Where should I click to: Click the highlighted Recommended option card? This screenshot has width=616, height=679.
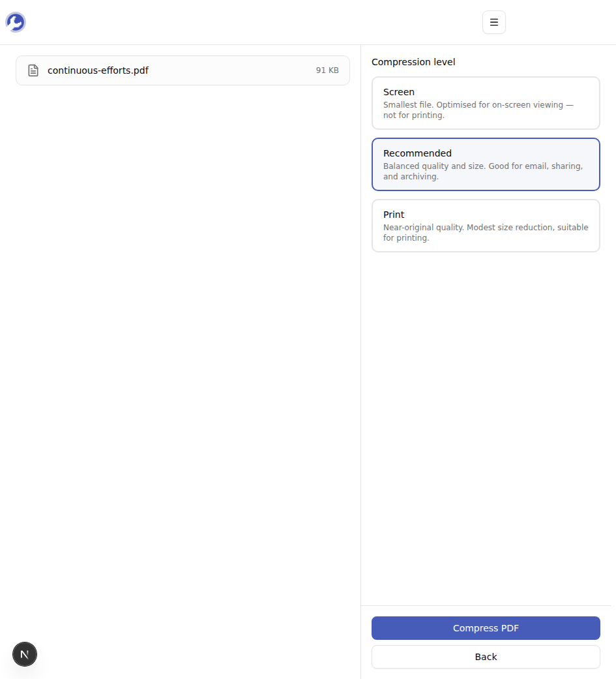pyautogui.click(x=486, y=164)
